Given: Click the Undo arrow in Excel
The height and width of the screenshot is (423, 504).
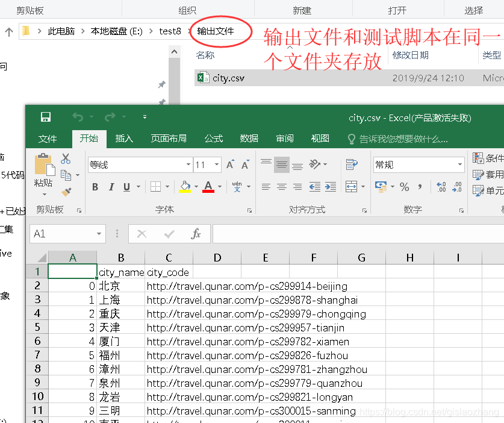Looking at the screenshot, I should click(x=78, y=117).
